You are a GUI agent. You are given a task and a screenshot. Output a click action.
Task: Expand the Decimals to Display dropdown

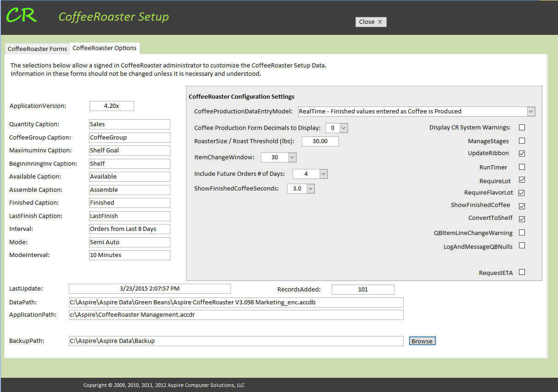(344, 128)
